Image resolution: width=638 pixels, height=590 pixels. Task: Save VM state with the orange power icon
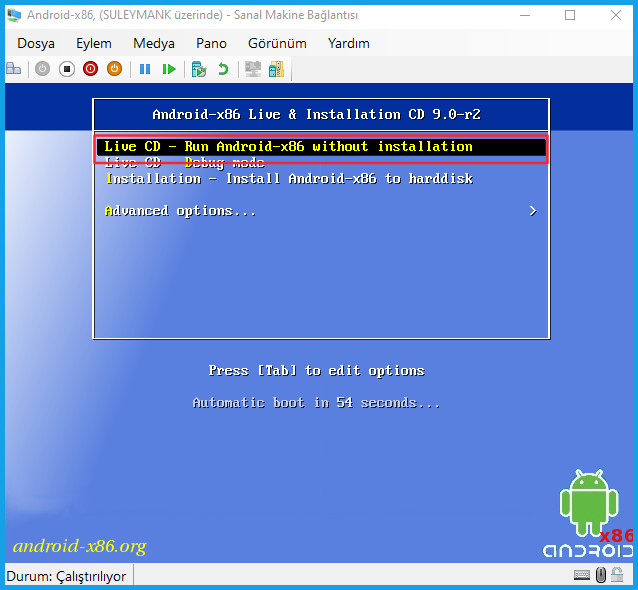(114, 69)
